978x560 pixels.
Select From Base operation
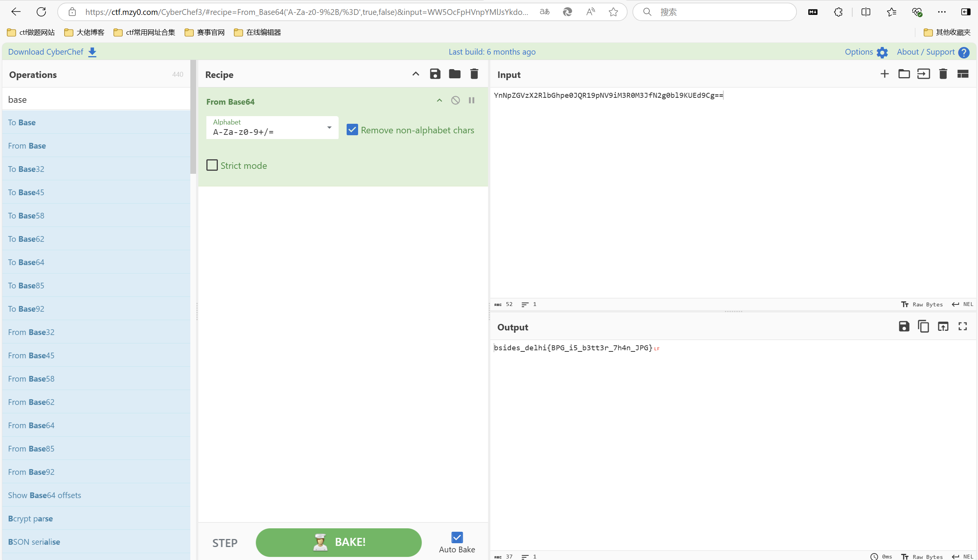click(x=96, y=146)
